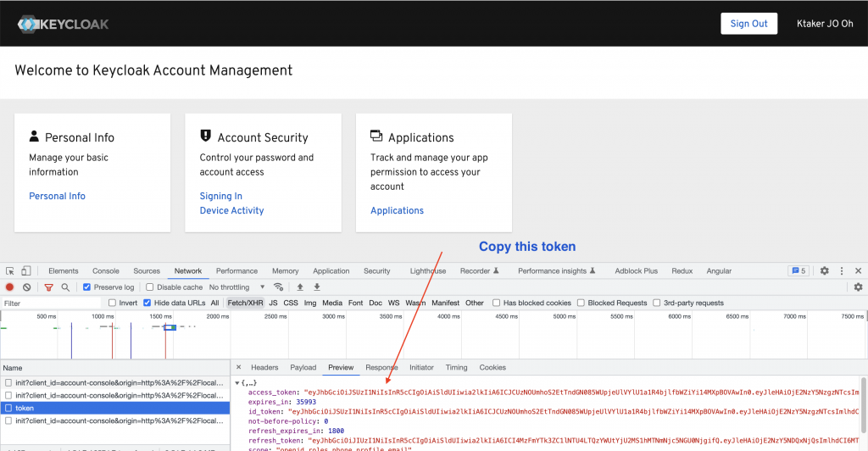The width and height of the screenshot is (868, 451).
Task: Open DevTools settings gear icon
Action: [x=824, y=271]
